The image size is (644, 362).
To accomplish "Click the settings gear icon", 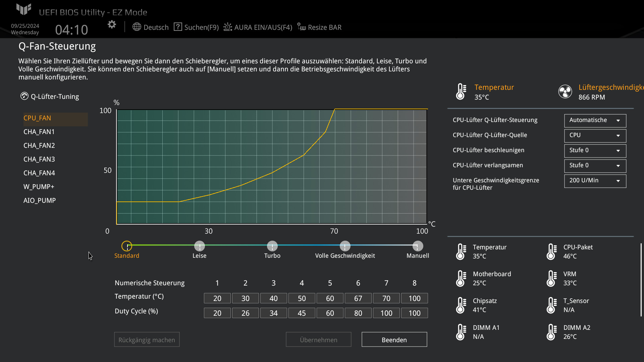I will point(112,24).
